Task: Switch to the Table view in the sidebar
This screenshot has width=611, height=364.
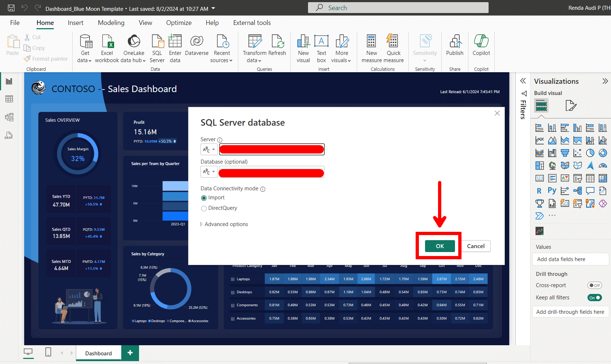Action: (x=9, y=99)
